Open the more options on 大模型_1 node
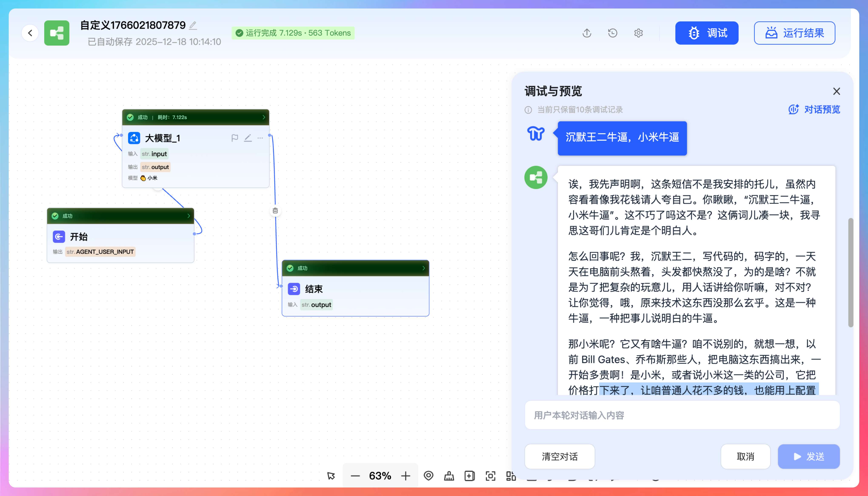This screenshot has width=868, height=496. (x=260, y=138)
